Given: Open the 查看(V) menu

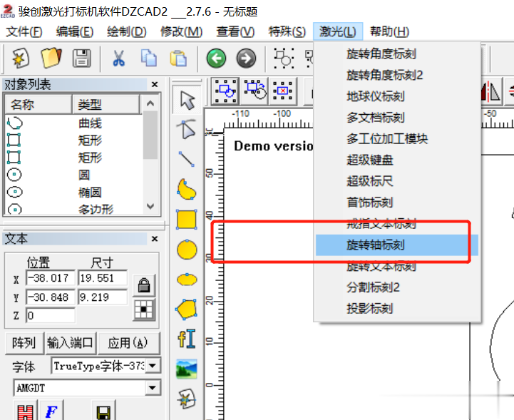Looking at the screenshot, I should click(x=235, y=32).
